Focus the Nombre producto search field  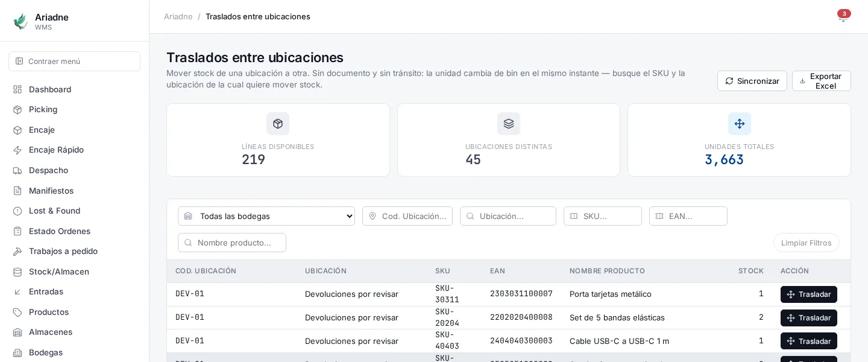coord(232,243)
